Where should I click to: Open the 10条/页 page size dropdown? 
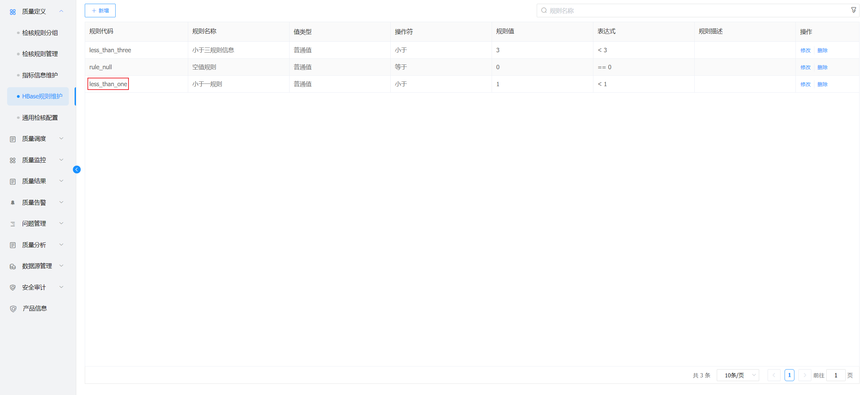[x=738, y=375]
